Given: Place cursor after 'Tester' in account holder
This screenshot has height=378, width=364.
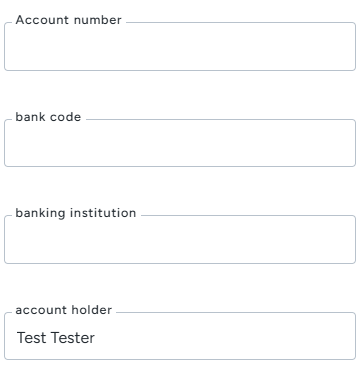Looking at the screenshot, I should pos(96,338).
